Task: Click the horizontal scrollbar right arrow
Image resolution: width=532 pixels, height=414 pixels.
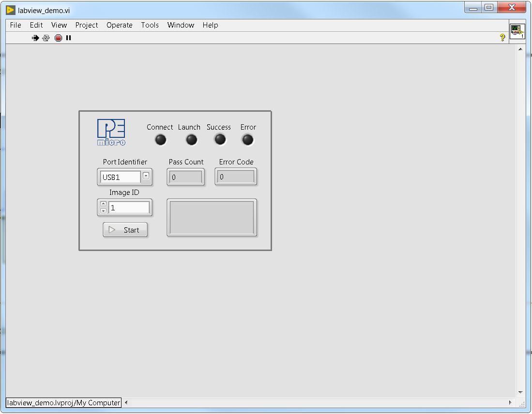Action: pyautogui.click(x=510, y=402)
